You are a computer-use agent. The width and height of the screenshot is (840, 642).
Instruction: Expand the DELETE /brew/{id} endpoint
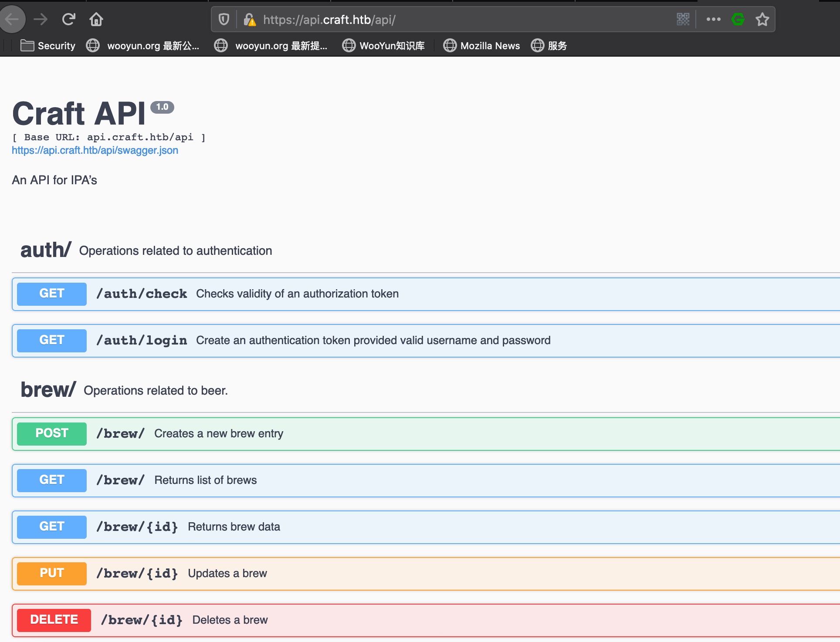142,620
